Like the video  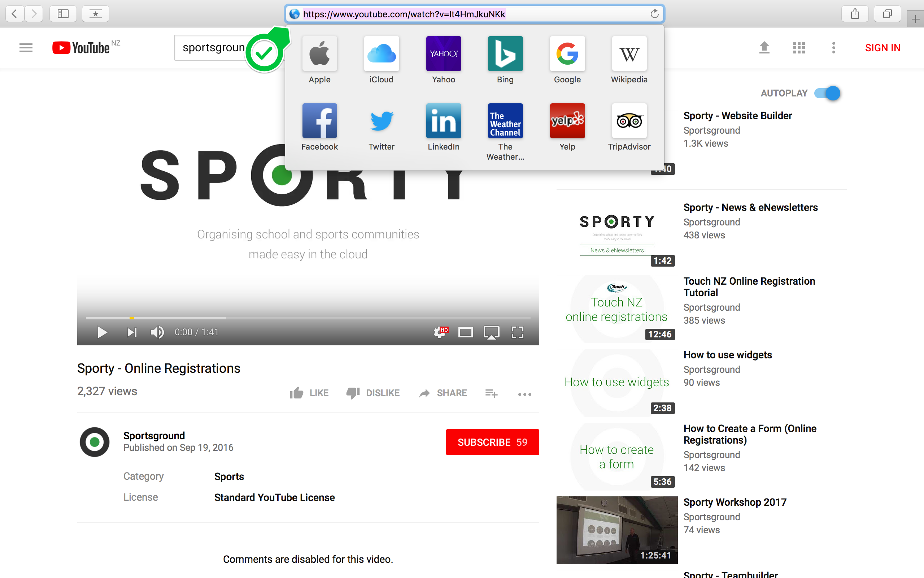(309, 393)
